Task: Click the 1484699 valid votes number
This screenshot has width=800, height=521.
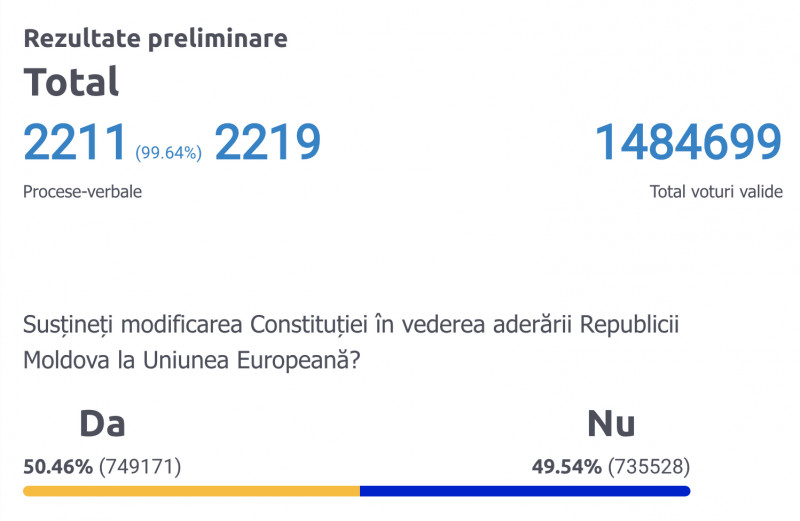Action: 688,143
